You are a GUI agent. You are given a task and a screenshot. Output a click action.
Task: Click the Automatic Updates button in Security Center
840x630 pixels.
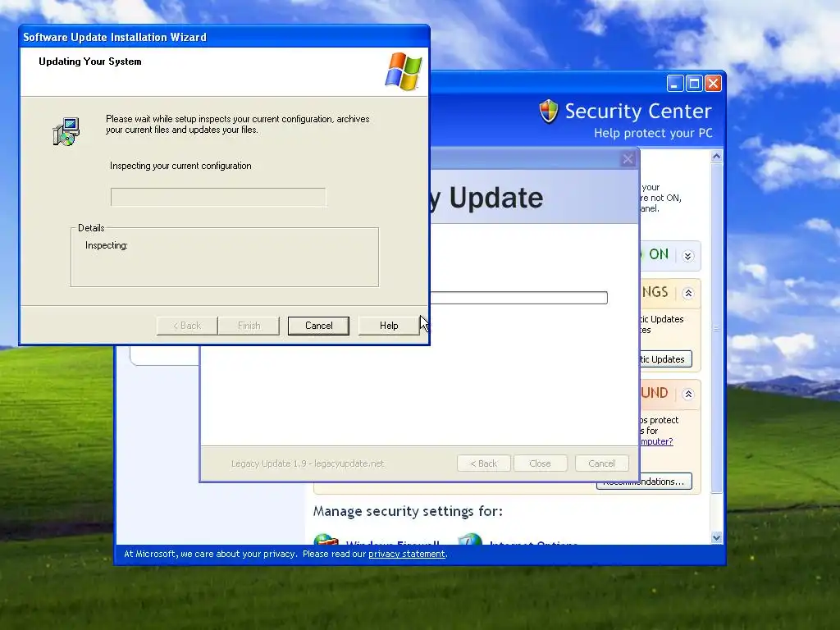[665, 359]
